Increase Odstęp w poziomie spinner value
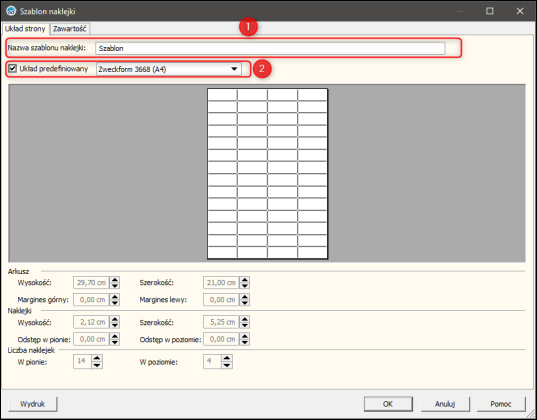This screenshot has height=420, width=537. point(245,336)
